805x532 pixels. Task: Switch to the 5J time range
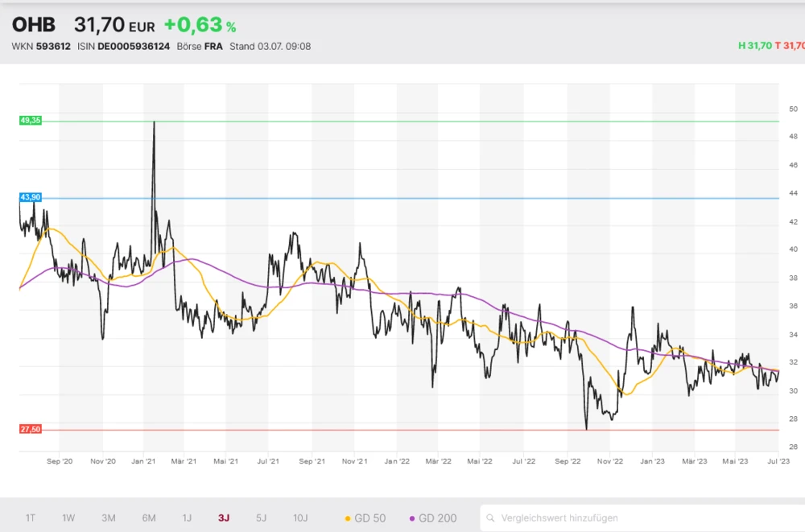(x=261, y=518)
